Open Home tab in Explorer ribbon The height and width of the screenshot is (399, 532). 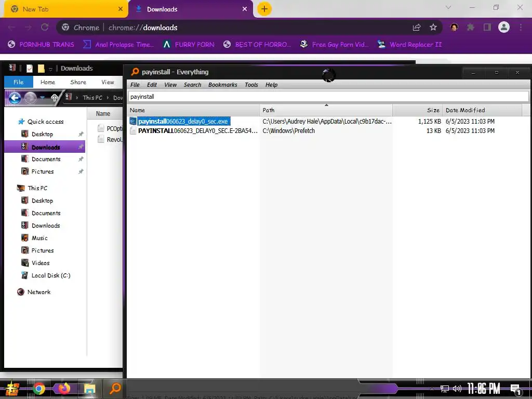pos(48,82)
